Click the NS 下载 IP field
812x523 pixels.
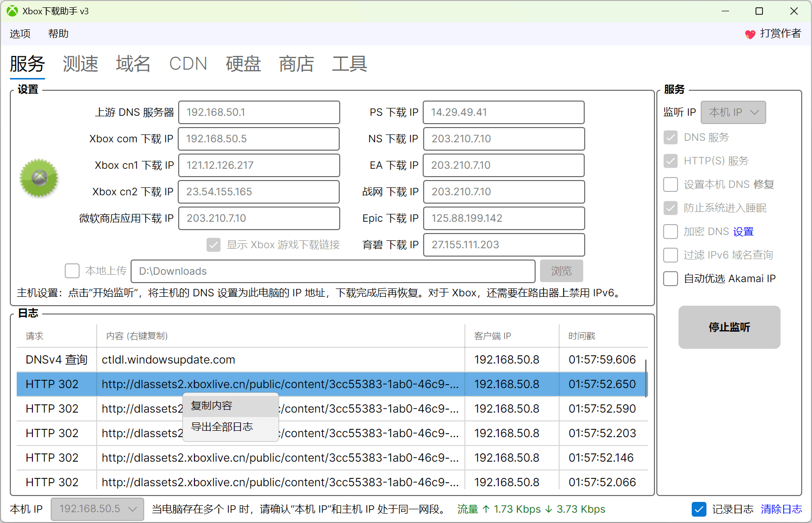(x=504, y=139)
